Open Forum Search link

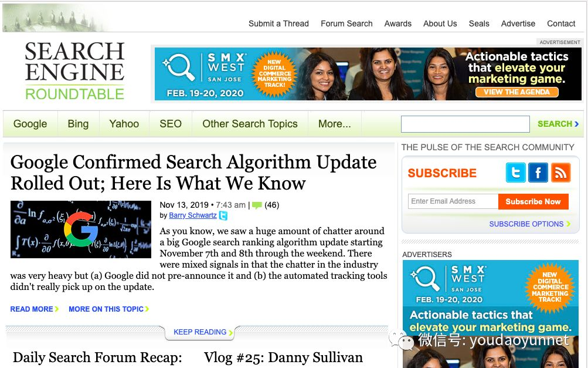346,23
